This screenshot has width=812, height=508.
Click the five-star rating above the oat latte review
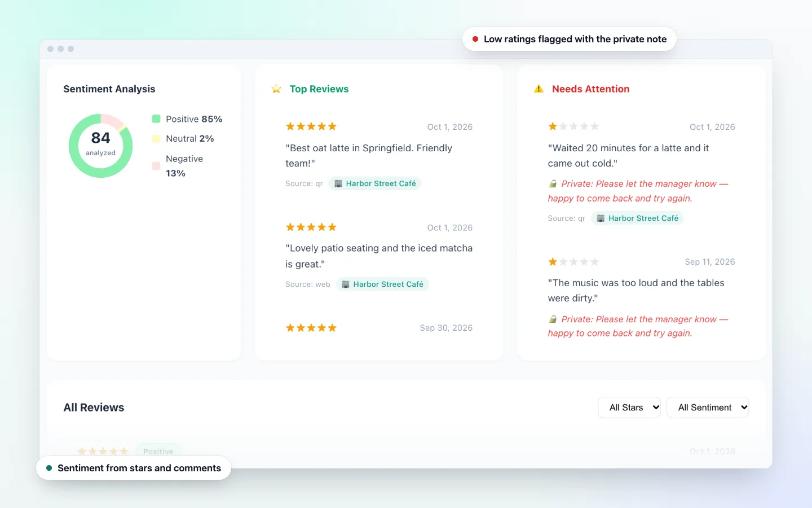311,126
